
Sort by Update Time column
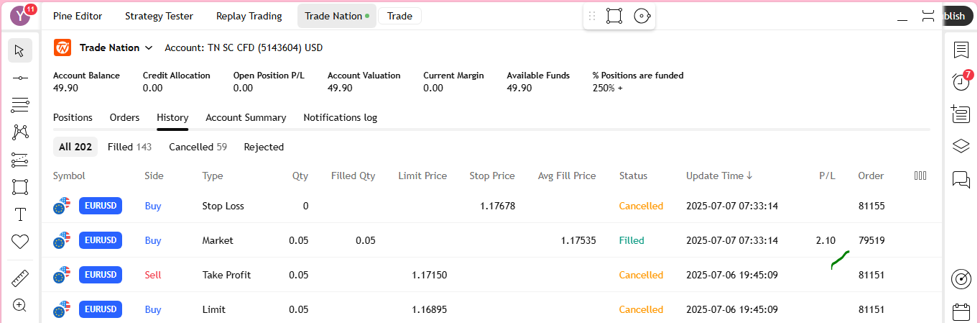719,176
